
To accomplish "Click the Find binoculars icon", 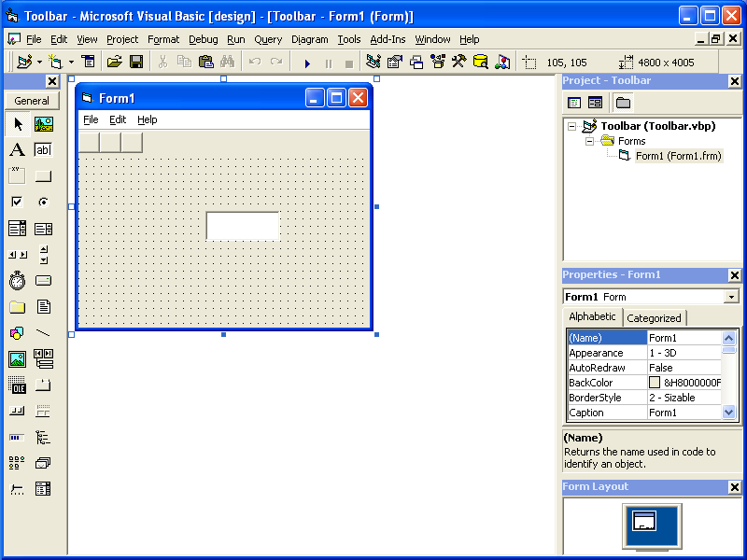I will pyautogui.click(x=227, y=62).
